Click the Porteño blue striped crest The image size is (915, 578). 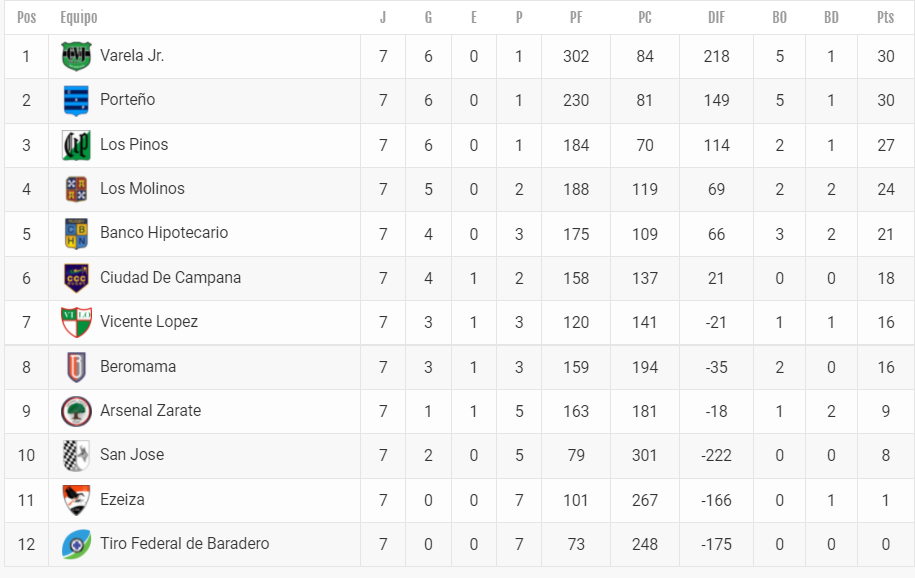tap(76, 100)
